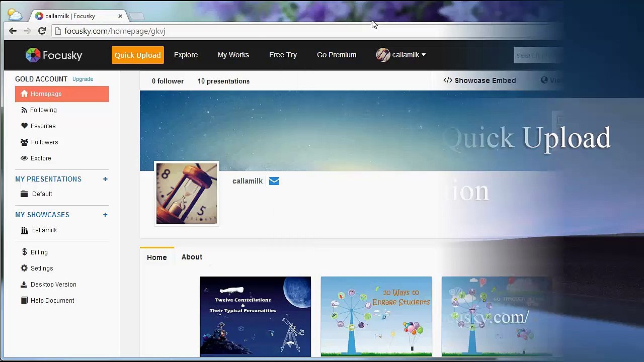The image size is (644, 362).
Task: Open 10 Ways to Engage Students thumbnail
Action: pos(376,317)
